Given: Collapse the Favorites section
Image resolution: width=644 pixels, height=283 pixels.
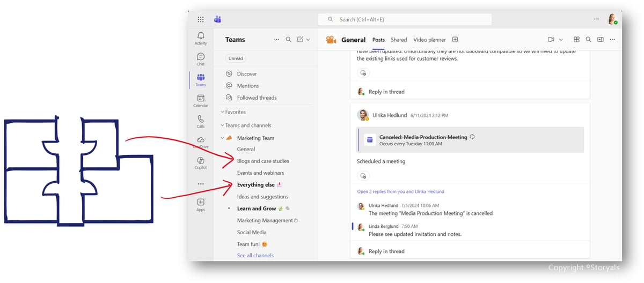Looking at the screenshot, I should point(222,112).
